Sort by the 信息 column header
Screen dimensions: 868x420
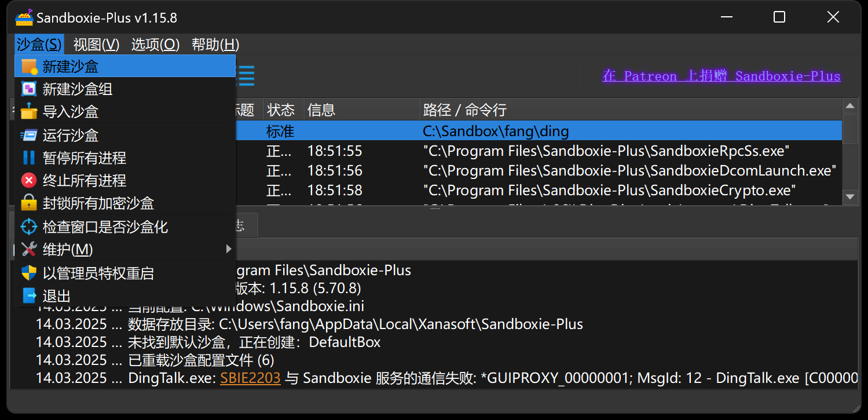362,109
